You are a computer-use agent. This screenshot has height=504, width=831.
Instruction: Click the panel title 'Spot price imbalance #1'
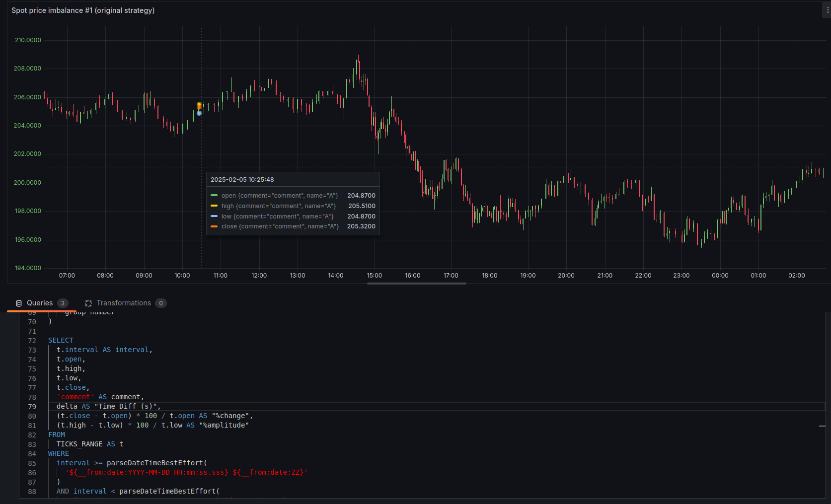pos(83,10)
